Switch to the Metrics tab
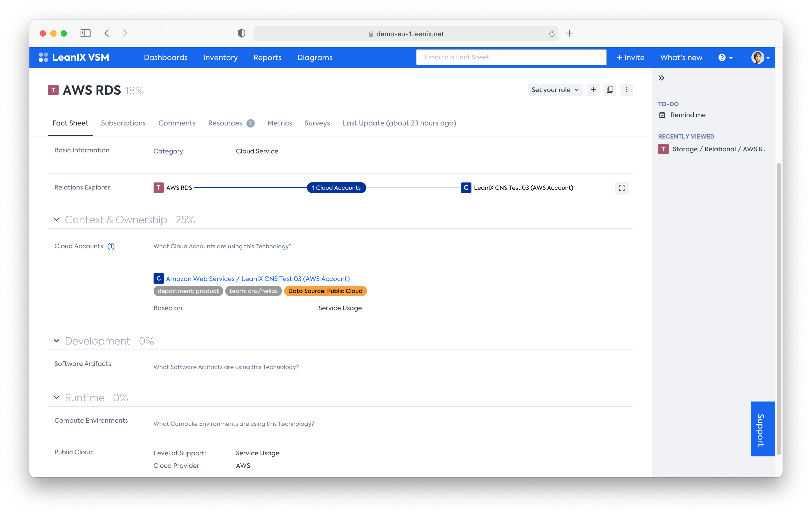 pyautogui.click(x=280, y=123)
